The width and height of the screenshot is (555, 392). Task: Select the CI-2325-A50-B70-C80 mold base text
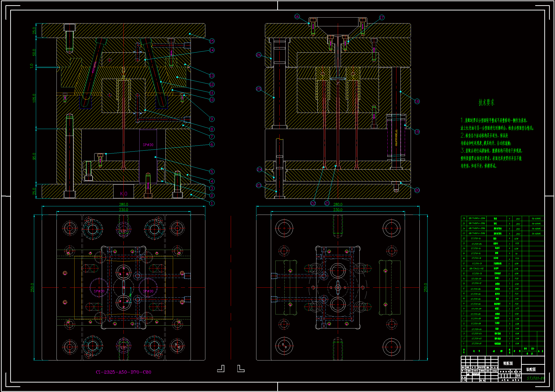(x=123, y=372)
